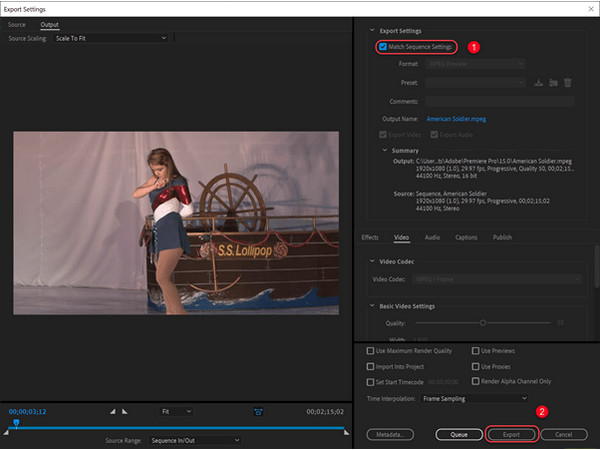Click the video preview image

click(176, 223)
